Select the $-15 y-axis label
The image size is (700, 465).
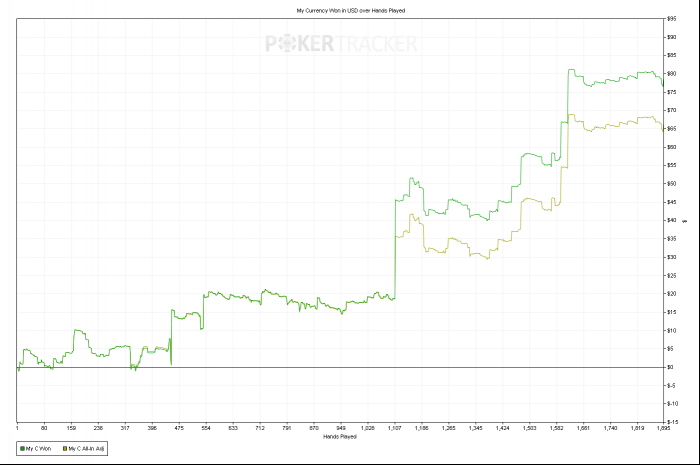pyautogui.click(x=672, y=422)
